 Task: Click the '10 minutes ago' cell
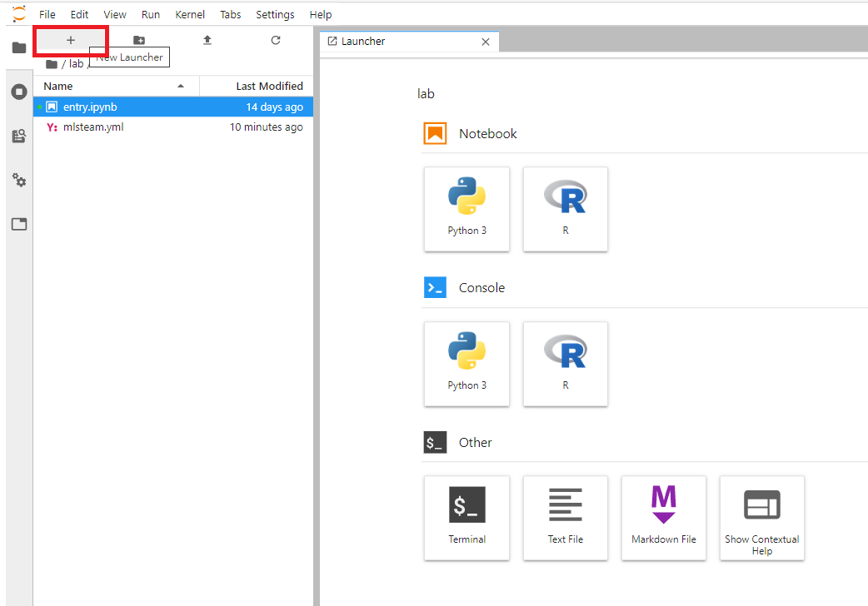pos(267,127)
